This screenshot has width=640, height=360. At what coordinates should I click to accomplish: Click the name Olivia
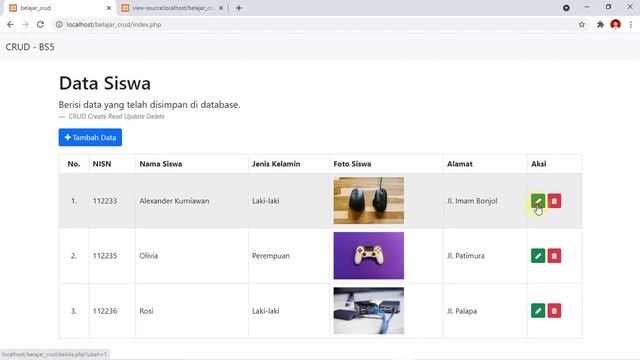(x=149, y=256)
